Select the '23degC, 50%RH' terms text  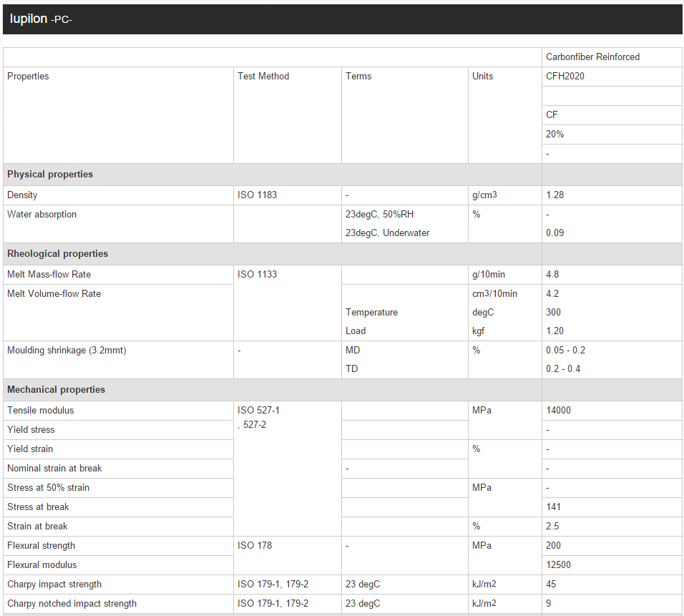(x=379, y=214)
